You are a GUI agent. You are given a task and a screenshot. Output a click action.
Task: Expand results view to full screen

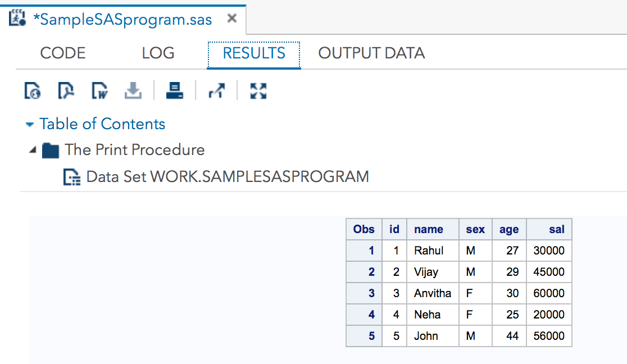pos(258,90)
